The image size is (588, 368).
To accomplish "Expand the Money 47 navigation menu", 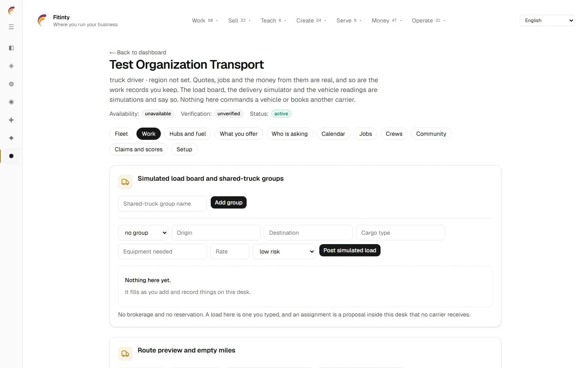I will [387, 20].
